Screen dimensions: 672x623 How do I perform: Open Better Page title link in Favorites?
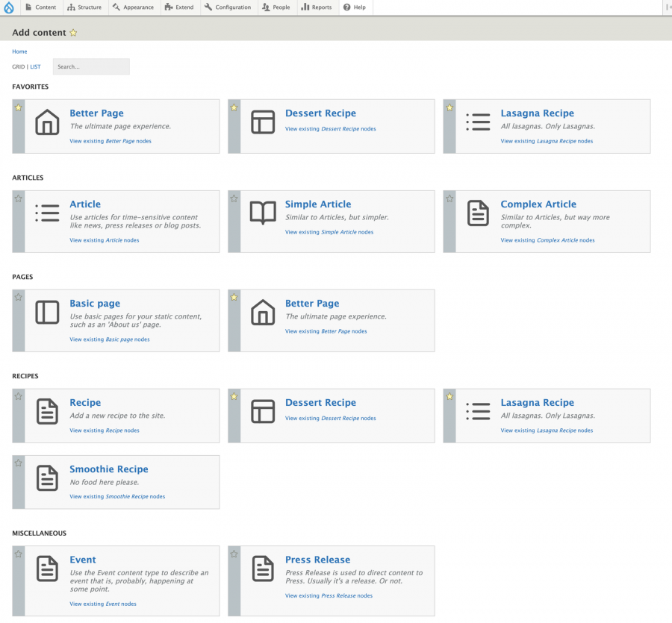[x=96, y=113]
